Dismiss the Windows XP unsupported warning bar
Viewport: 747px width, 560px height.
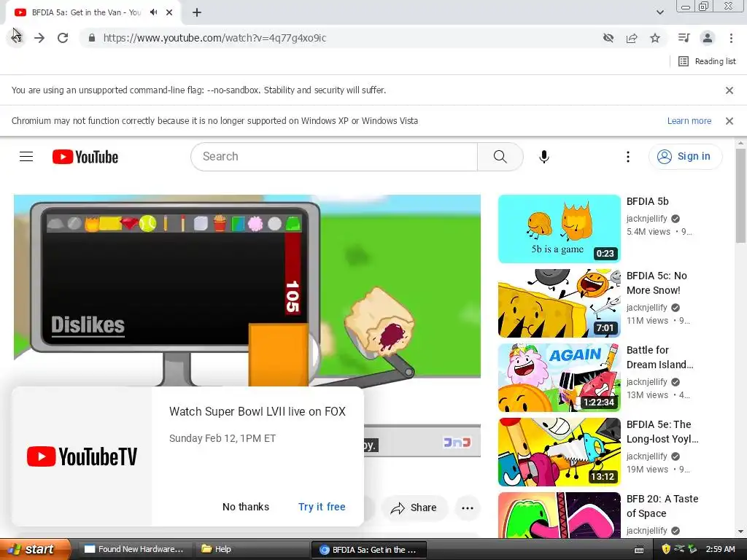click(x=729, y=121)
